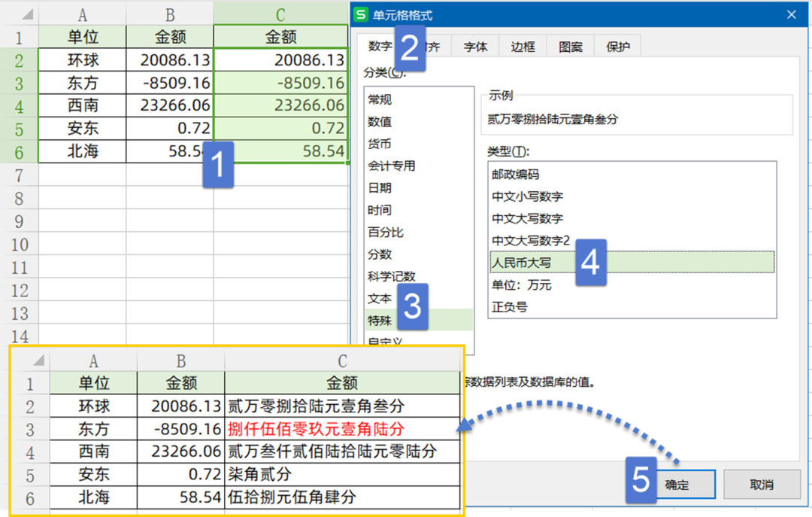The image size is (812, 517).
Task: Switch to the 字体 tab
Action: pos(475,47)
